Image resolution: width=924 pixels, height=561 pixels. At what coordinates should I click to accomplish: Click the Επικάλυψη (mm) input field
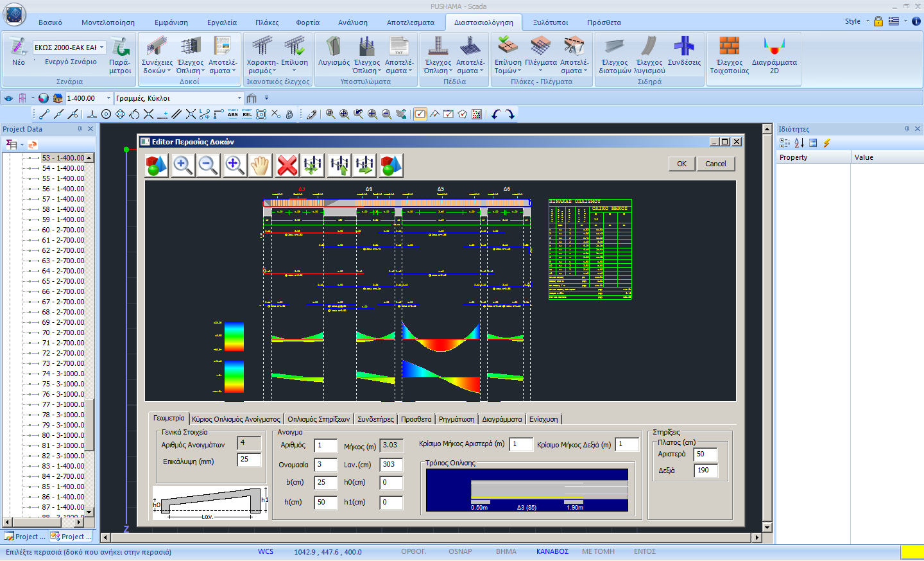[249, 460]
